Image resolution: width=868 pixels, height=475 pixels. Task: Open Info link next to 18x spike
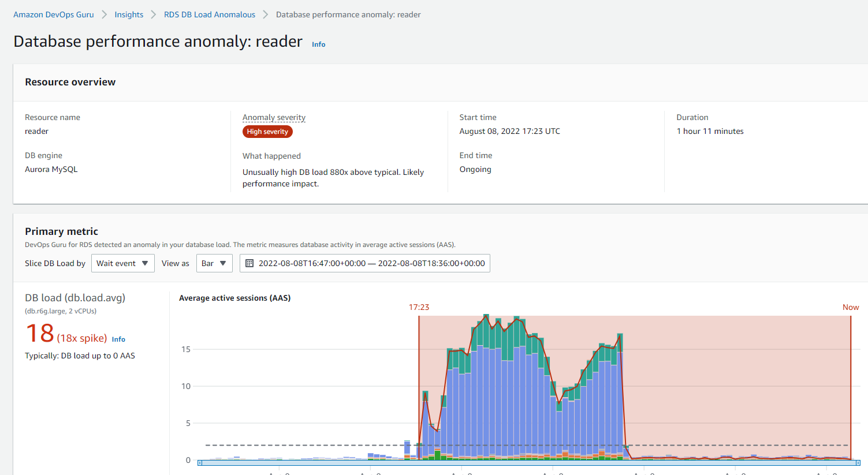pyautogui.click(x=118, y=339)
